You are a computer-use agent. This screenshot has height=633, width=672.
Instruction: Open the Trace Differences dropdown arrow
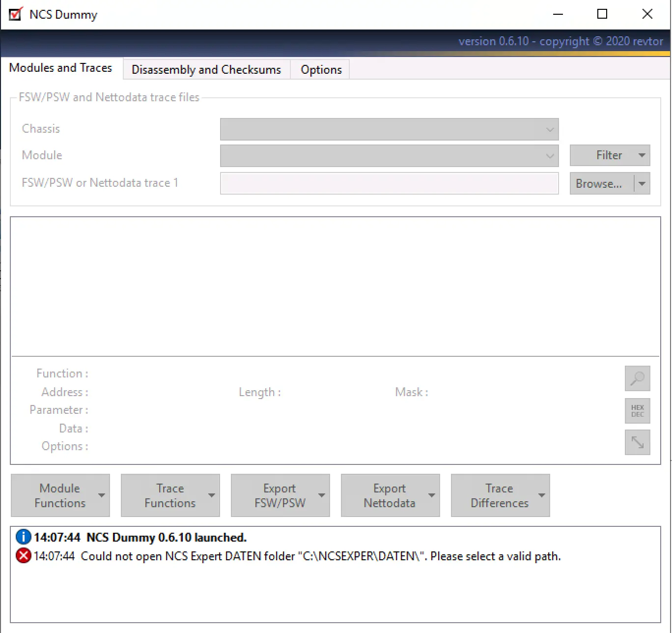coord(541,495)
